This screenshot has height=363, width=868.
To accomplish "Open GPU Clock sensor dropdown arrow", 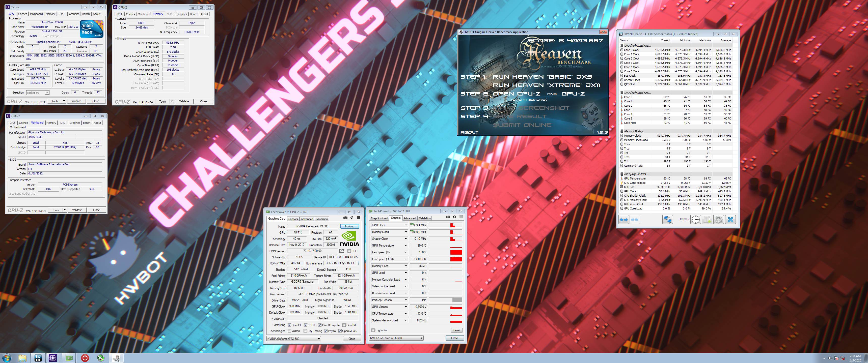I will click(406, 225).
